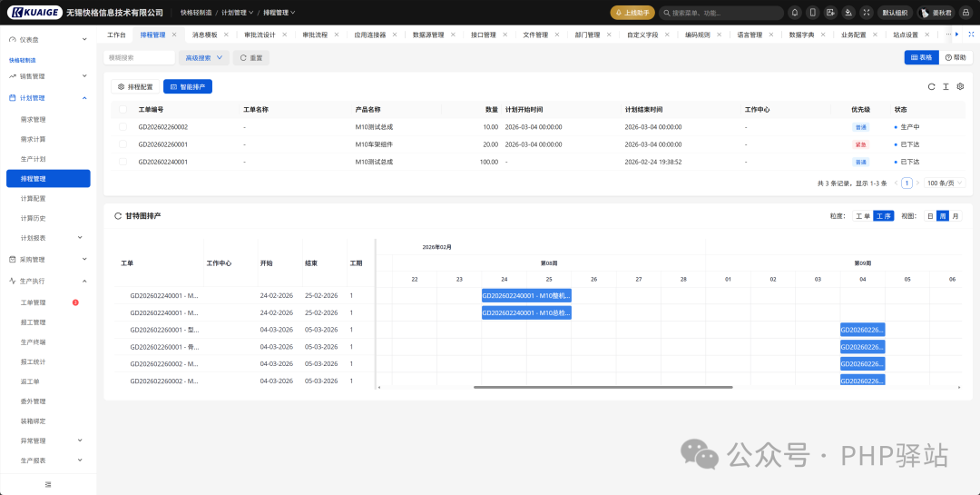
Task: Switch to the 接口管理 tab
Action: click(483, 35)
